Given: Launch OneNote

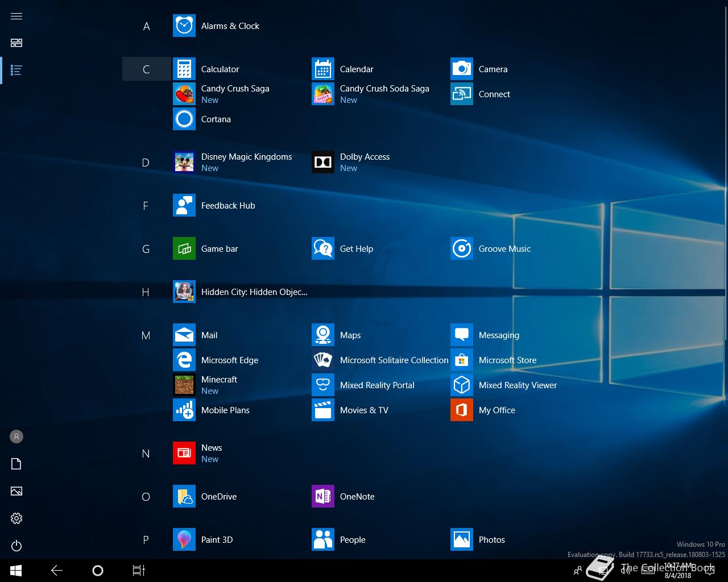Looking at the screenshot, I should coord(323,497).
